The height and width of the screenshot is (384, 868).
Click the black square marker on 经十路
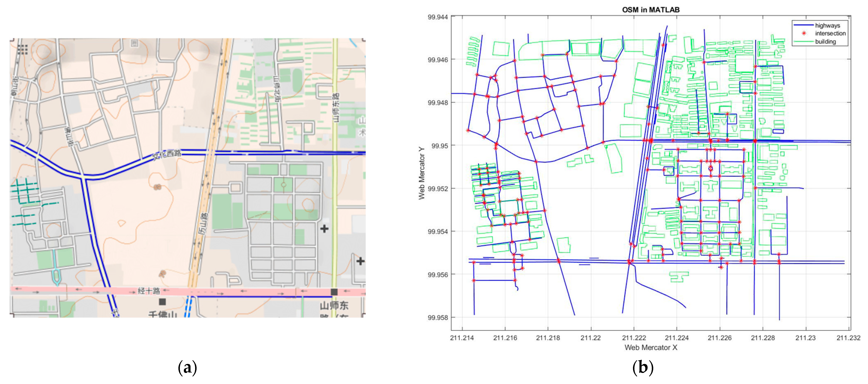pos(334,292)
